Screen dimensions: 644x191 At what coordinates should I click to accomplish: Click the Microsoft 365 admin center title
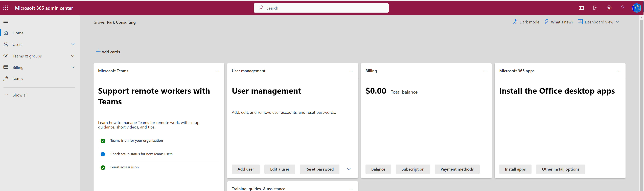point(44,8)
